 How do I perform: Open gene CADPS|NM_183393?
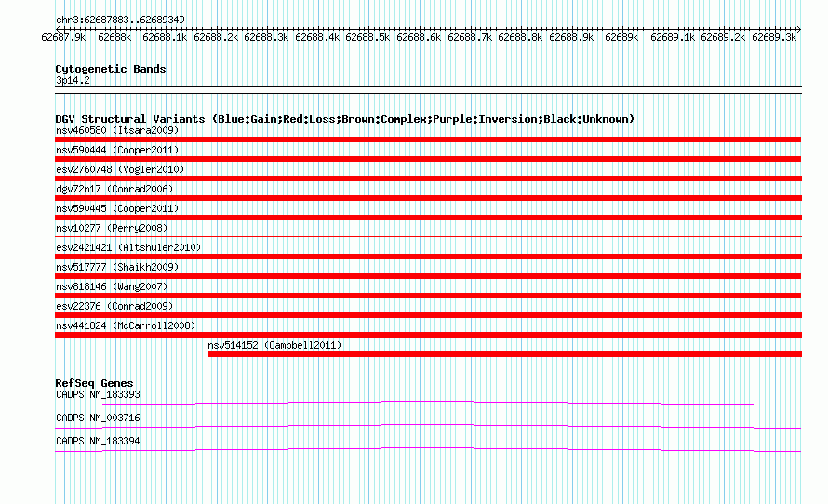tap(99, 395)
